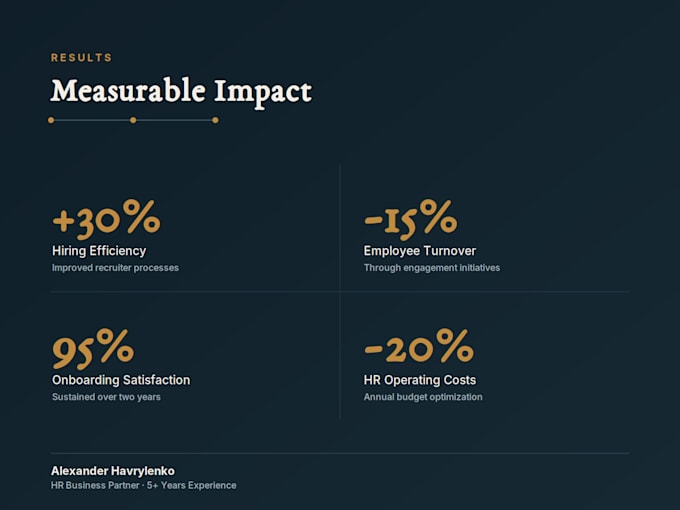Click the RESULTS section label
The height and width of the screenshot is (510, 680).
82,58
